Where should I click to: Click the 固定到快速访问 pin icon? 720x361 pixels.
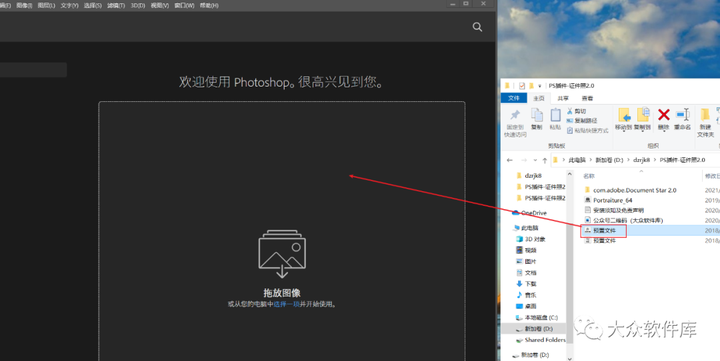(x=515, y=115)
